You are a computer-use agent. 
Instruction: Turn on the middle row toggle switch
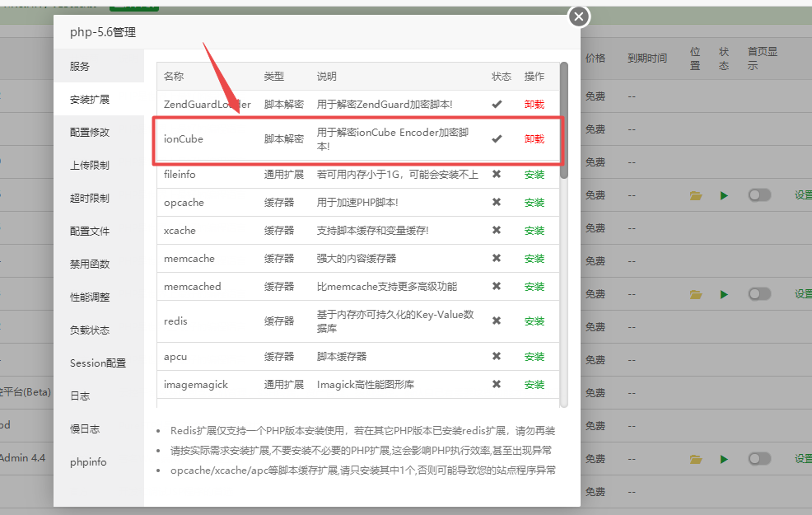[759, 293]
